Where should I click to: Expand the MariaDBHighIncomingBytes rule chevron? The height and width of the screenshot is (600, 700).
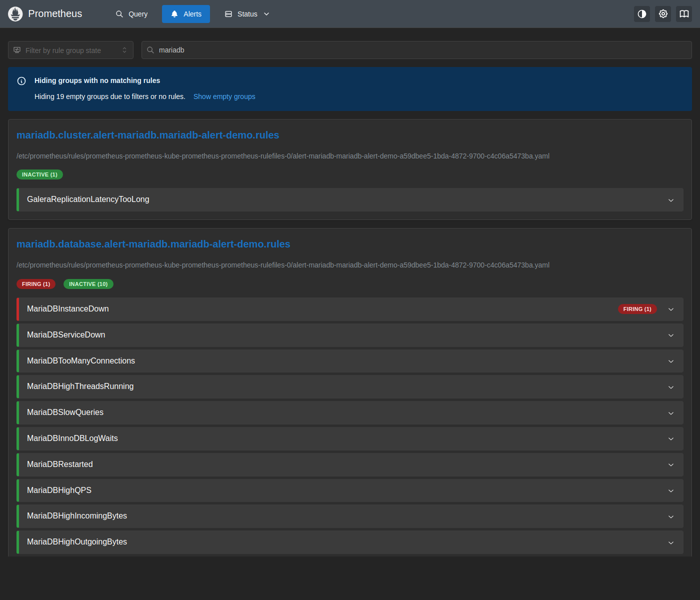pos(671,516)
